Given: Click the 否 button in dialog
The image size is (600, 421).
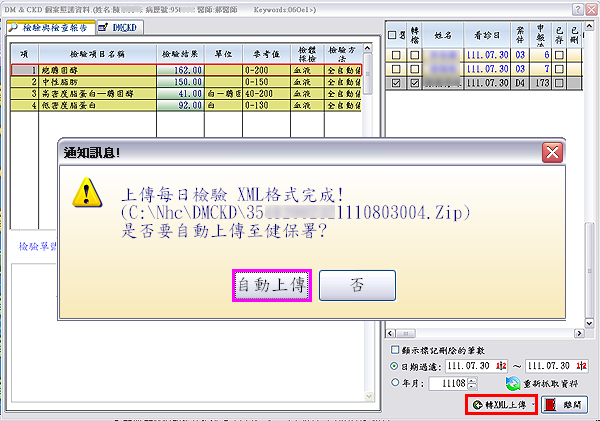Looking at the screenshot, I should (x=357, y=285).
